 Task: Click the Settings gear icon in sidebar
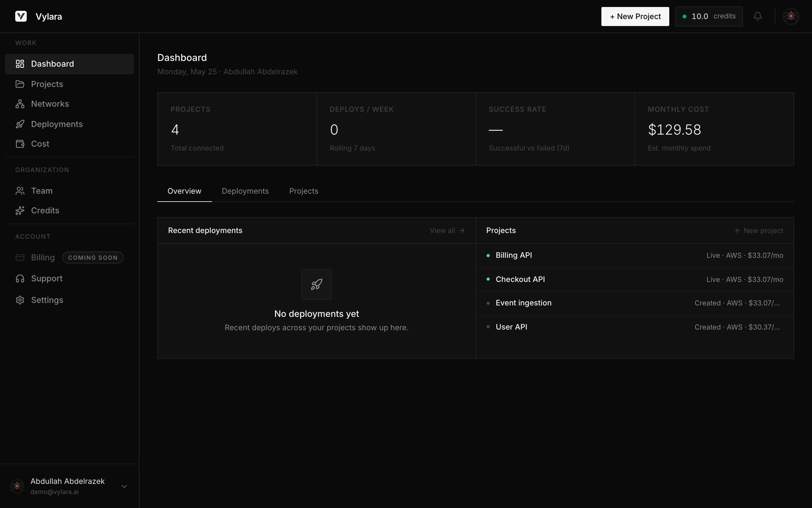[x=20, y=300]
